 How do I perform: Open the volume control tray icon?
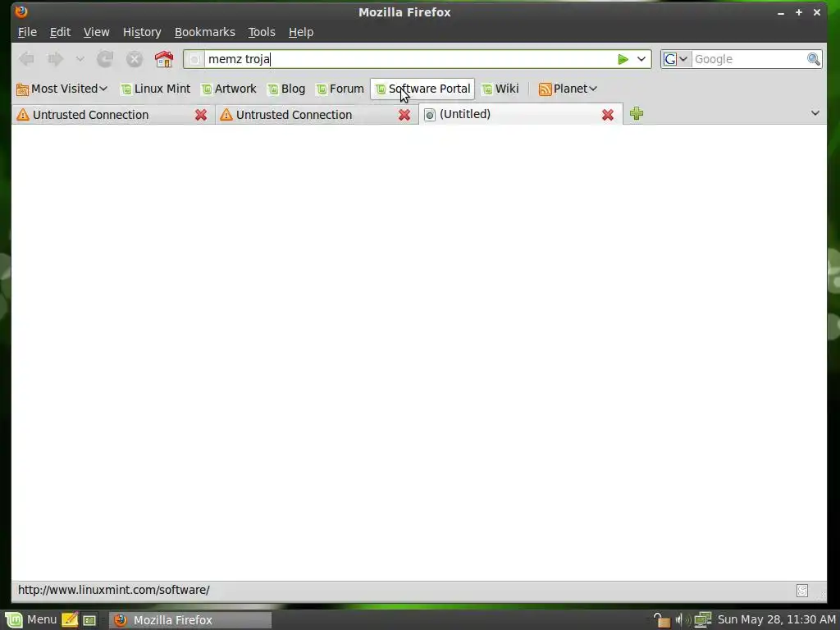682,620
